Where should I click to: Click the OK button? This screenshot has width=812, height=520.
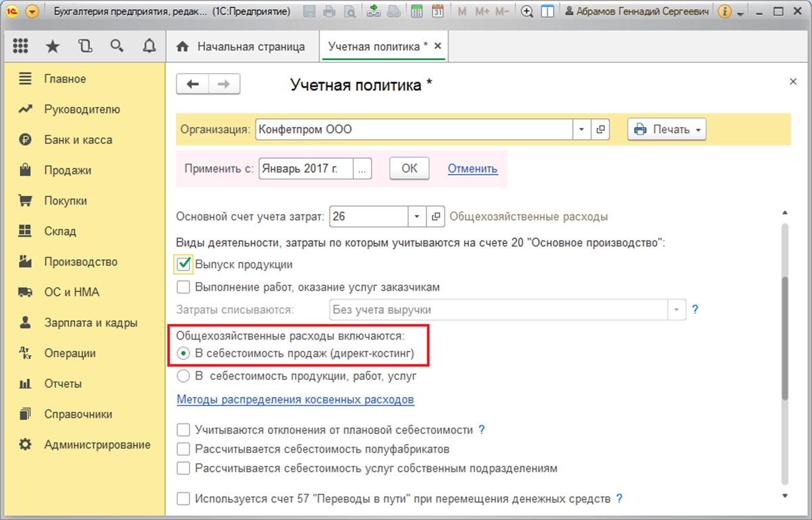pos(409,168)
